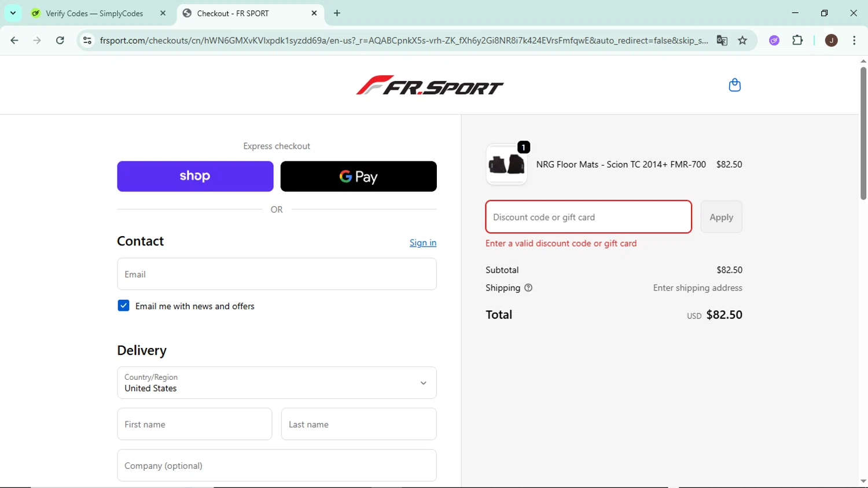The image size is (868, 488).
Task: Open the tab search dropdown arrow
Action: (13, 13)
